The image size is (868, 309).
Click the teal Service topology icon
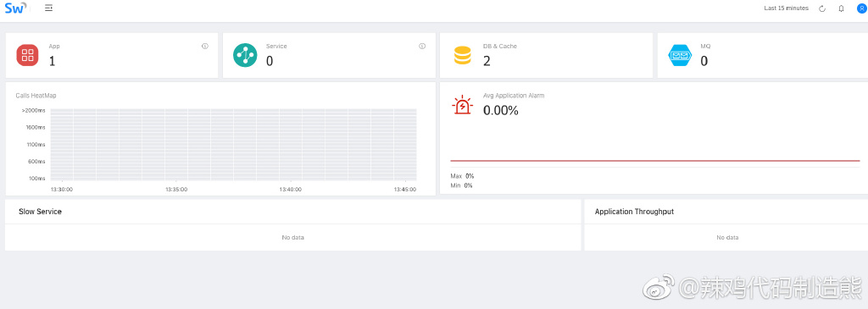point(245,55)
